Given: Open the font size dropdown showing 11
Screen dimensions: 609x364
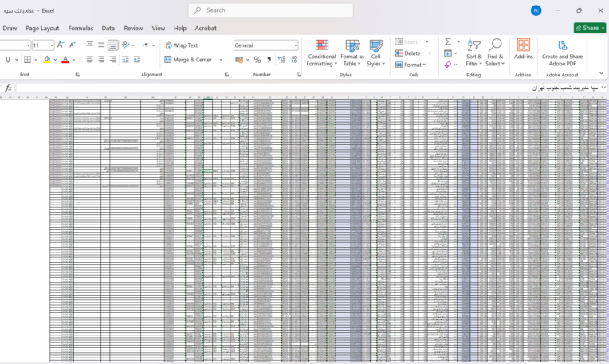Looking at the screenshot, I should (51, 45).
